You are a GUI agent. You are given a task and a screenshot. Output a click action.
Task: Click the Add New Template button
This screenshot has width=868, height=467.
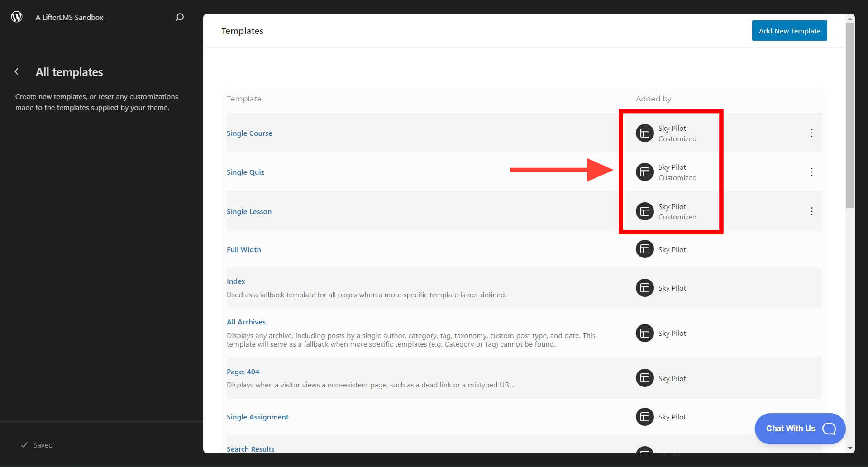click(x=789, y=30)
